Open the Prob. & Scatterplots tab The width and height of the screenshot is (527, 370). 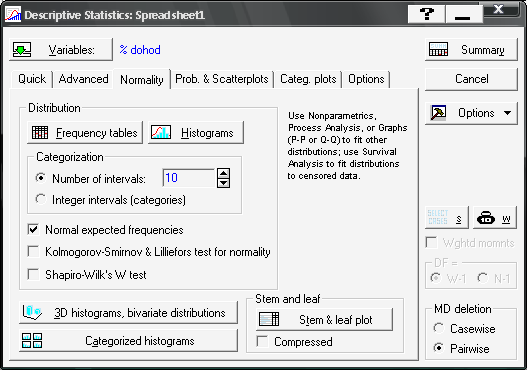(222, 79)
